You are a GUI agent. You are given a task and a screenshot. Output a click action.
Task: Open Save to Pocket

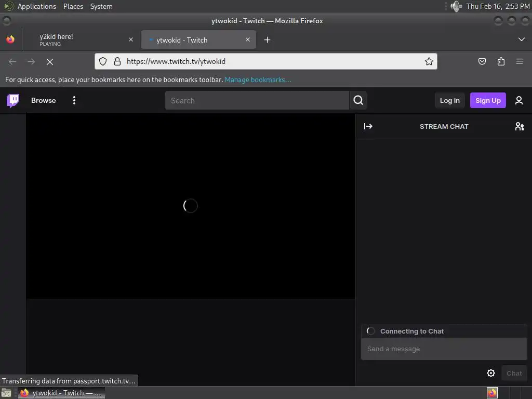point(482,61)
